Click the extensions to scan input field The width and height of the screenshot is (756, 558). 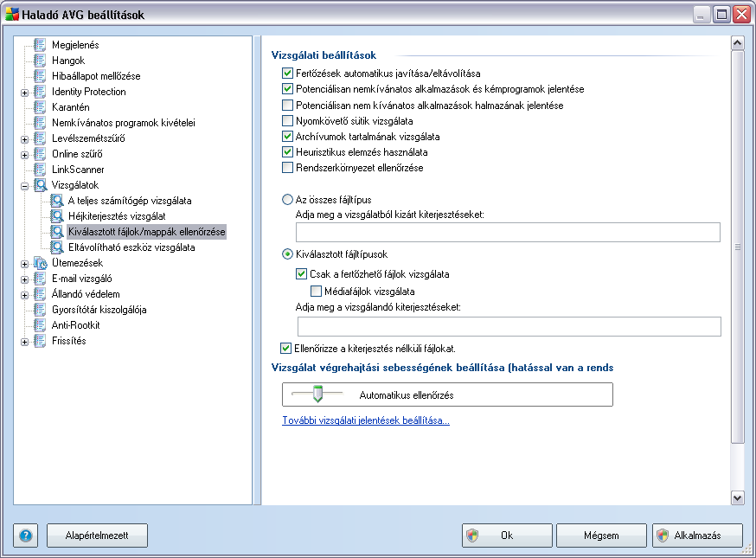(509, 326)
